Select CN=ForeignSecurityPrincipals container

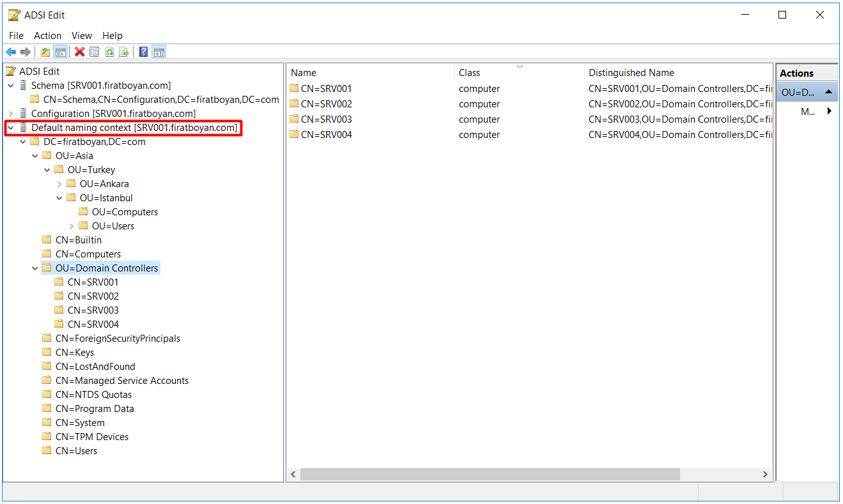[x=118, y=339]
